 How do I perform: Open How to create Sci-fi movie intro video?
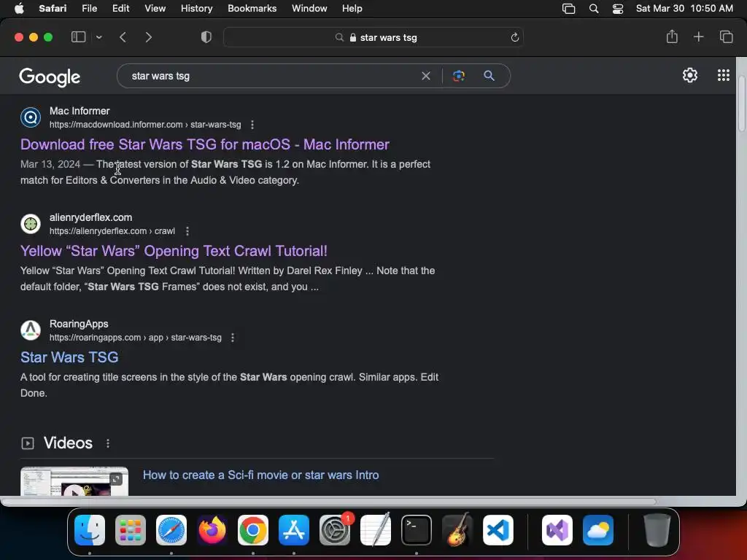[261, 475]
